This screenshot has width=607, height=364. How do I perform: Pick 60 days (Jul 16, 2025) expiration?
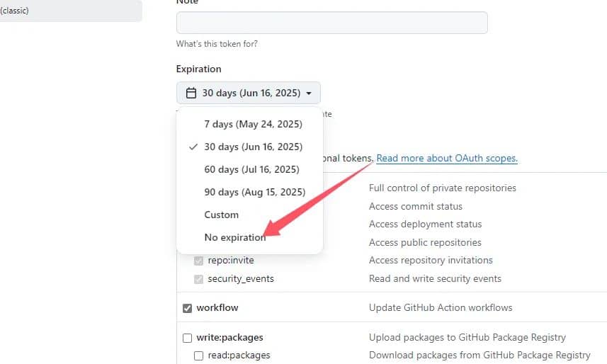point(251,169)
